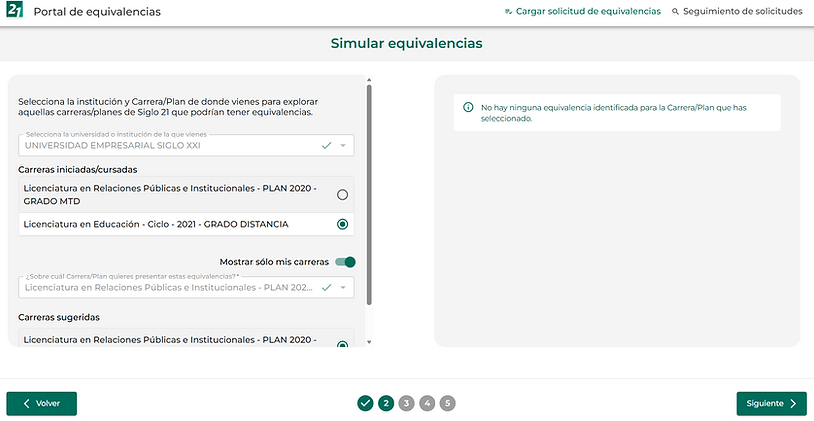
Task: Toggle Mostrar sólo mis carreras switch
Action: pyautogui.click(x=345, y=262)
